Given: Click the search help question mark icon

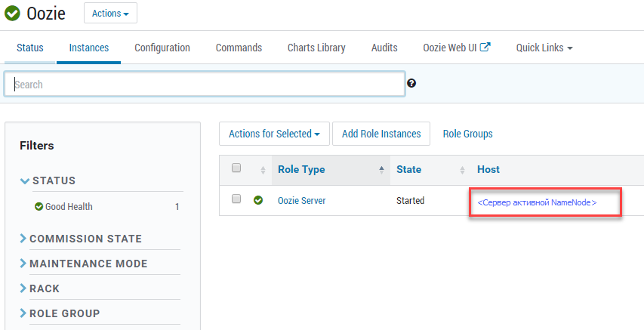Looking at the screenshot, I should click(x=411, y=84).
